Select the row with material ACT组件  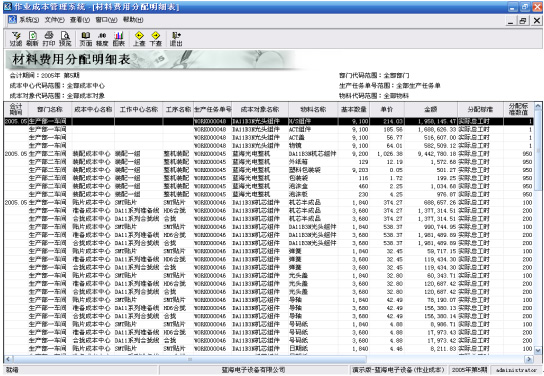pyautogui.click(x=268, y=129)
